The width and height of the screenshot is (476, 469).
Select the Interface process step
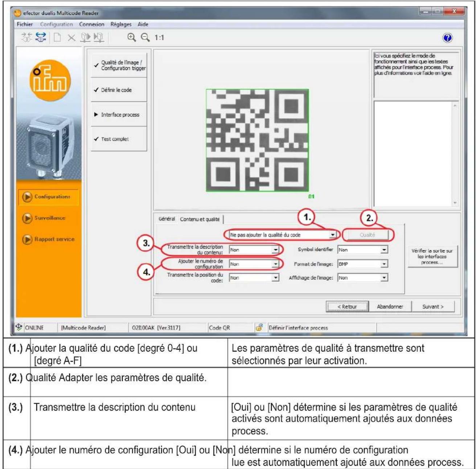tap(119, 115)
